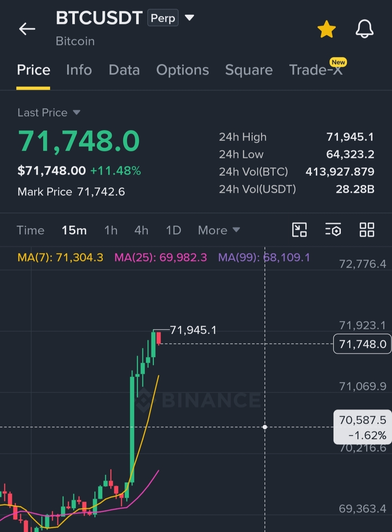
Task: Switch to the Trade-X tab
Action: (316, 70)
